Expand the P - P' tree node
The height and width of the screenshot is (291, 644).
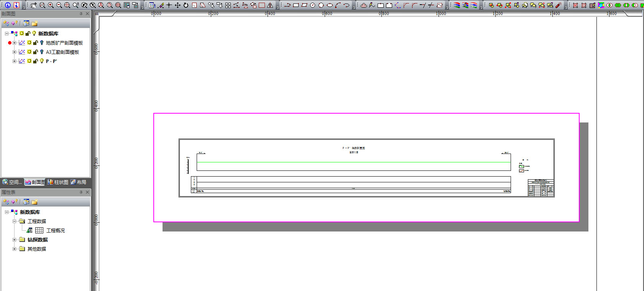[x=15, y=61]
